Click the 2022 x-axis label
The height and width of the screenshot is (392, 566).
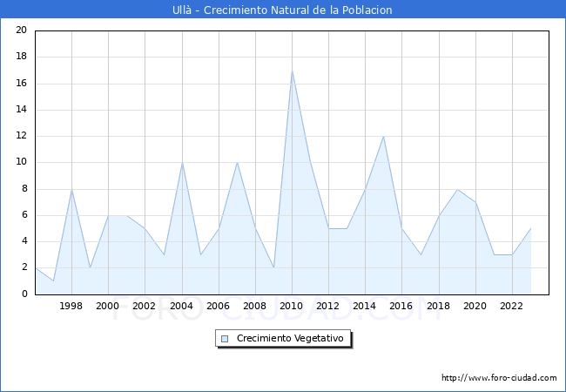point(512,307)
